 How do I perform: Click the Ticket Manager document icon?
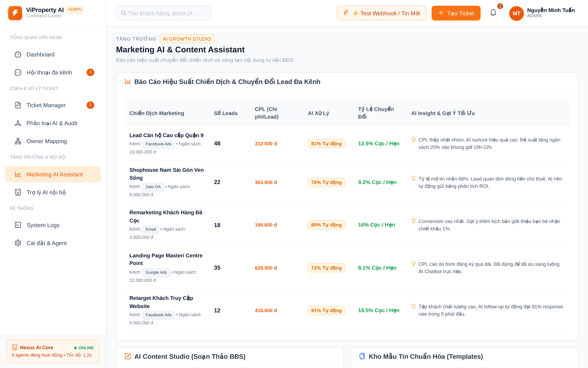18,105
